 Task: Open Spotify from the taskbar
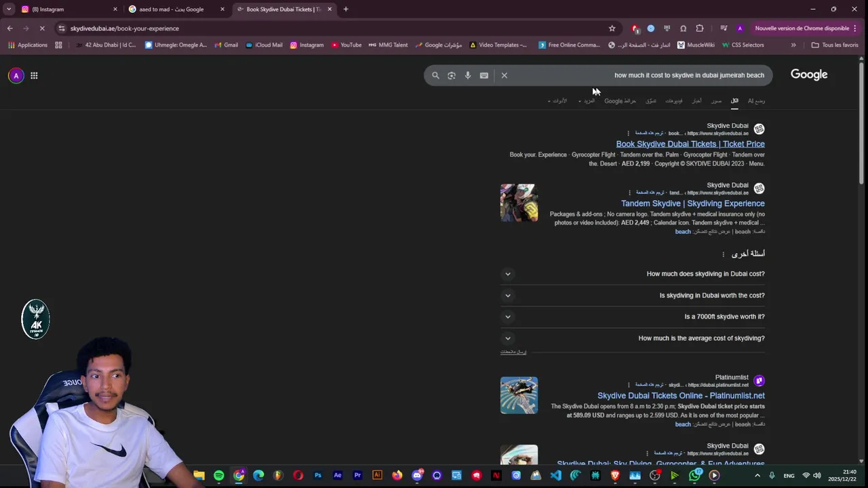219,476
